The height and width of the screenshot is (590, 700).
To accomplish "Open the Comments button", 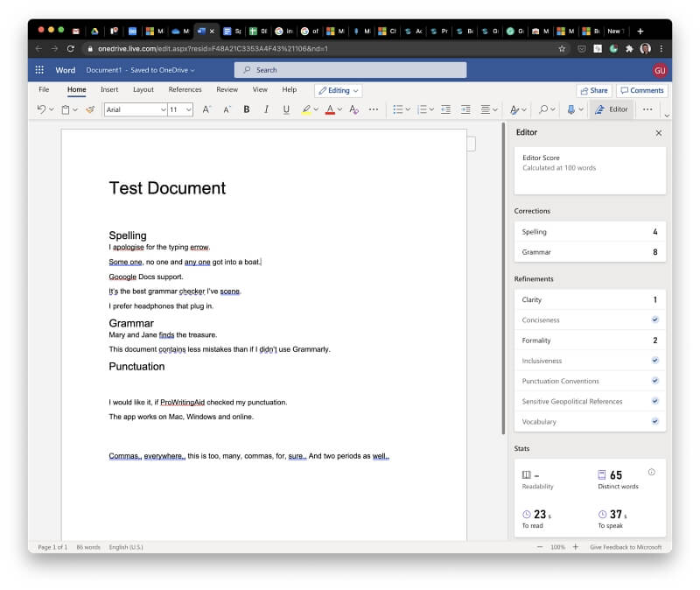I will pyautogui.click(x=642, y=91).
